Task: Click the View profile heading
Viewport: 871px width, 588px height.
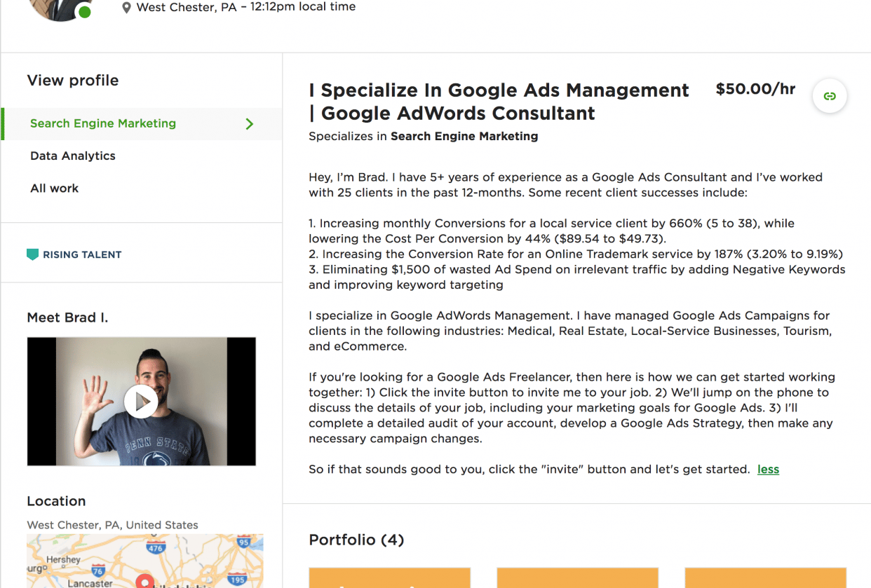Action: [x=73, y=81]
